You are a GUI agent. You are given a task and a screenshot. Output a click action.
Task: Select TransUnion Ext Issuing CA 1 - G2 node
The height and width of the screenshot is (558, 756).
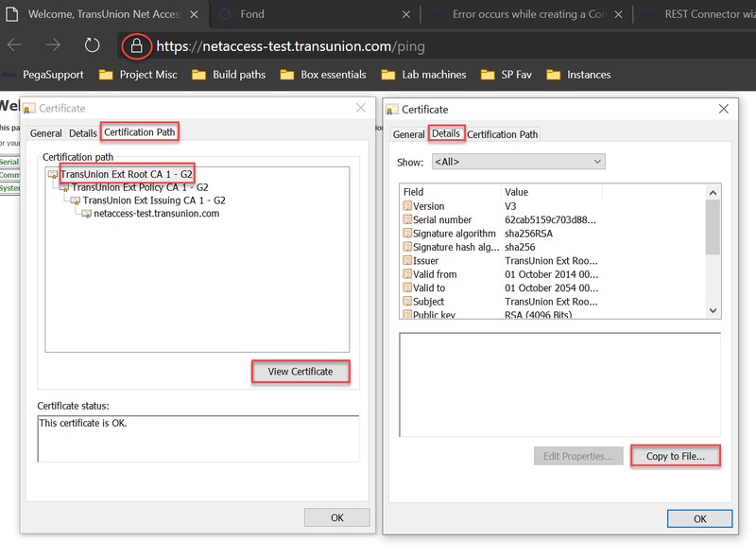coord(154,201)
